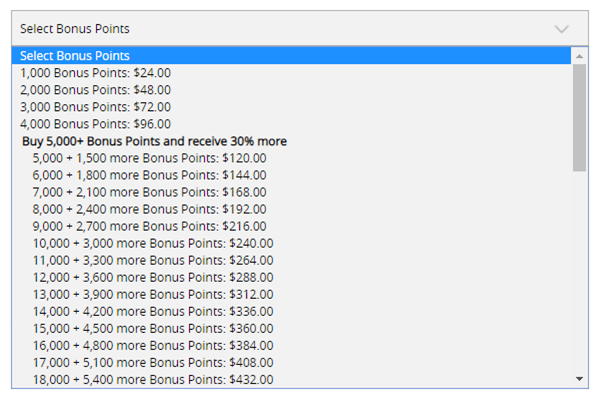598x398 pixels.
Task: Choose 1,000 Bonus Points for $24.00
Action: 291,73
